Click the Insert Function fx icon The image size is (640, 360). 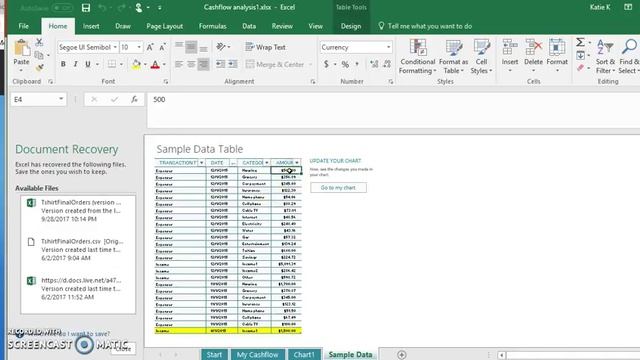[134, 99]
